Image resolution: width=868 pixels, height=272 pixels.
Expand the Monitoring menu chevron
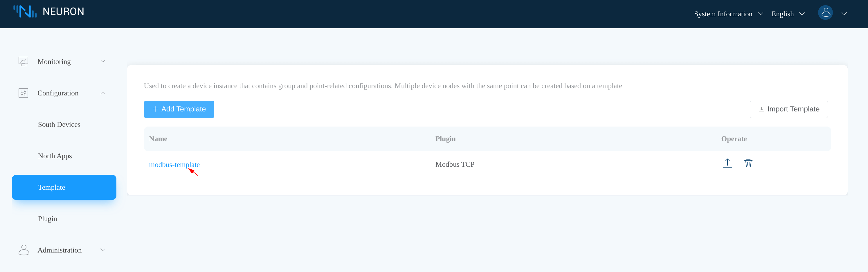[103, 61]
